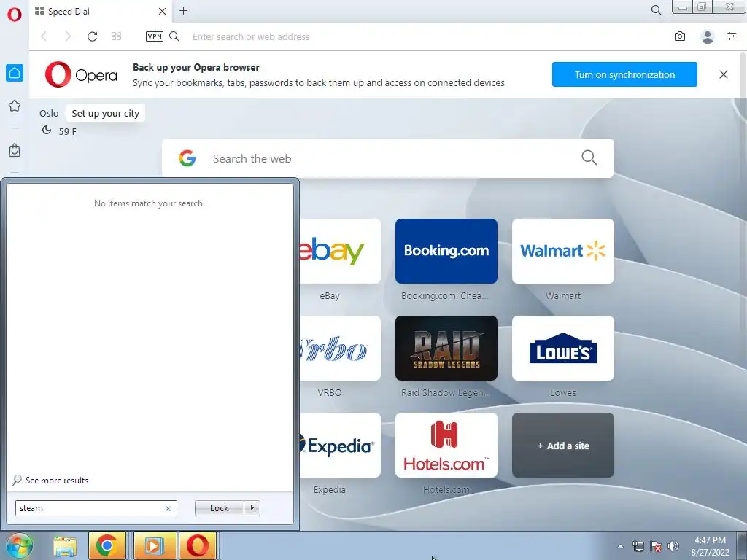Click the Start menu search box containing steam

pyautogui.click(x=96, y=508)
